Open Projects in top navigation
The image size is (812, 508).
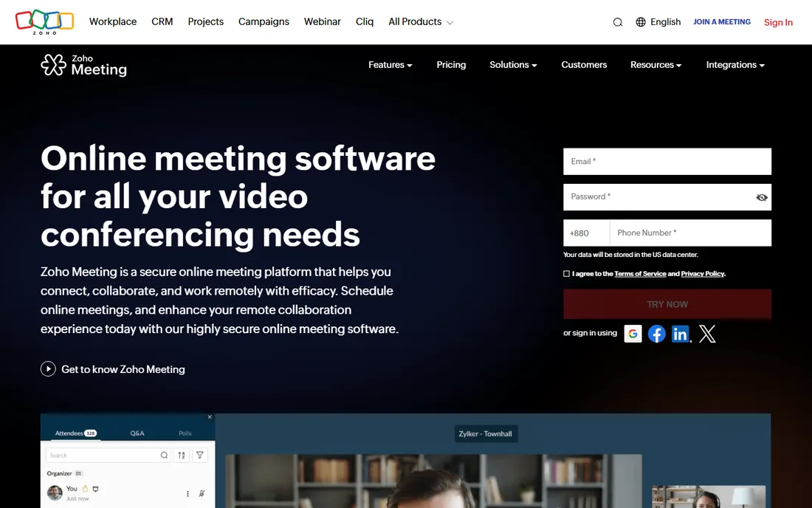(x=206, y=21)
